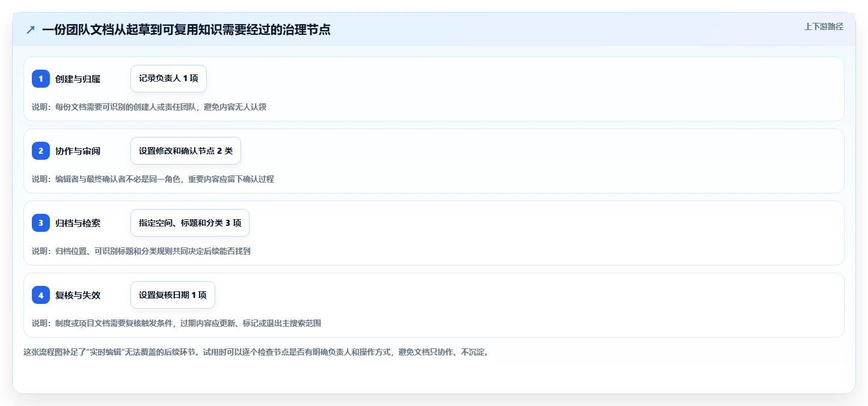The width and height of the screenshot is (868, 406).
Task: Click the 设置复核日期 1 项 button
Action: point(173,295)
